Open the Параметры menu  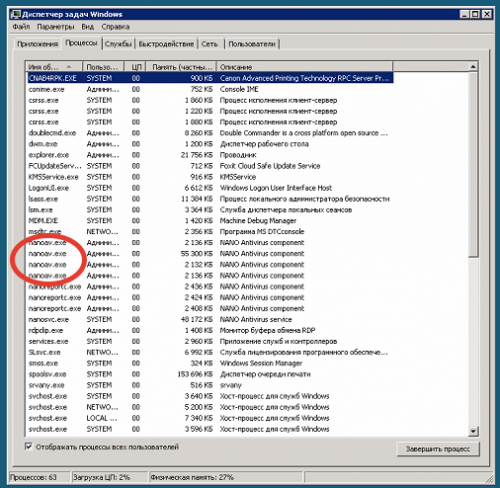[55, 27]
